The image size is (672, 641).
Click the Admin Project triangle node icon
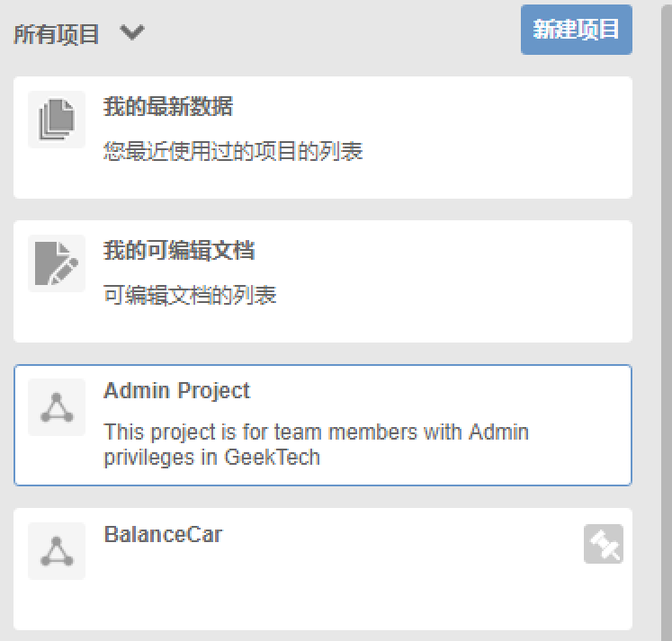pos(57,407)
